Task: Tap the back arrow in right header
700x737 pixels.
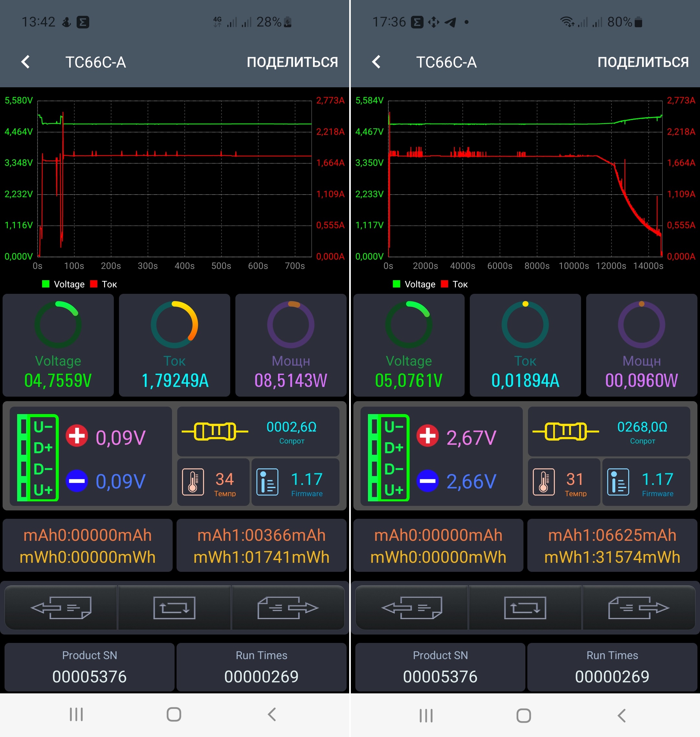Action: tap(376, 62)
